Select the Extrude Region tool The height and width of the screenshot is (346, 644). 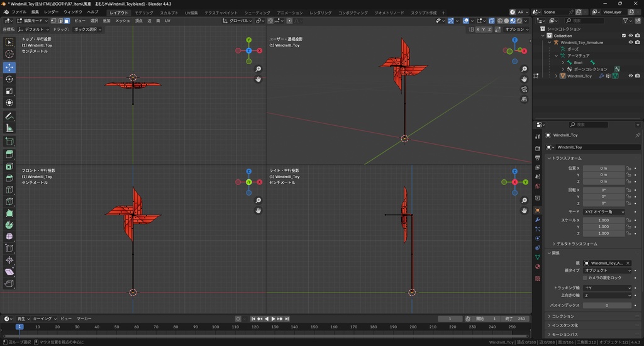click(x=9, y=155)
